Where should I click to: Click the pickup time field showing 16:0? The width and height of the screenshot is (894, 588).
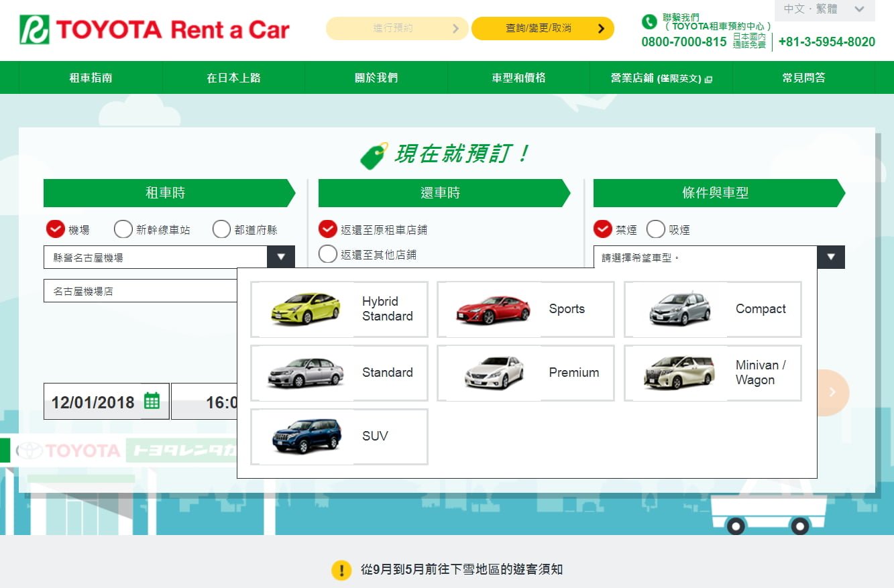[x=205, y=402]
